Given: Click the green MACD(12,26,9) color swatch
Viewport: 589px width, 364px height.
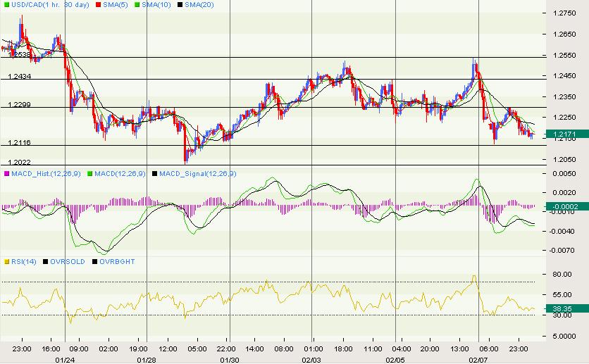Looking at the screenshot, I should click(x=89, y=174).
